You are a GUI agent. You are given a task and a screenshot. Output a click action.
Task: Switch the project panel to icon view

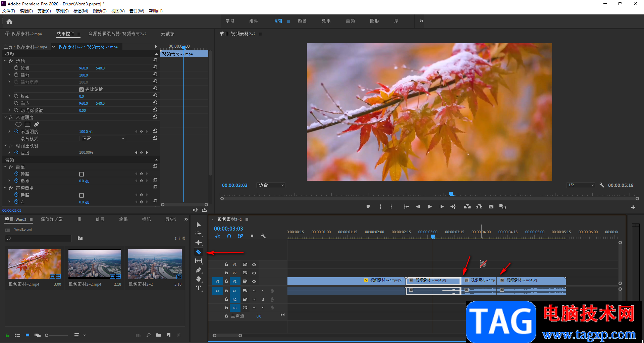(28, 335)
